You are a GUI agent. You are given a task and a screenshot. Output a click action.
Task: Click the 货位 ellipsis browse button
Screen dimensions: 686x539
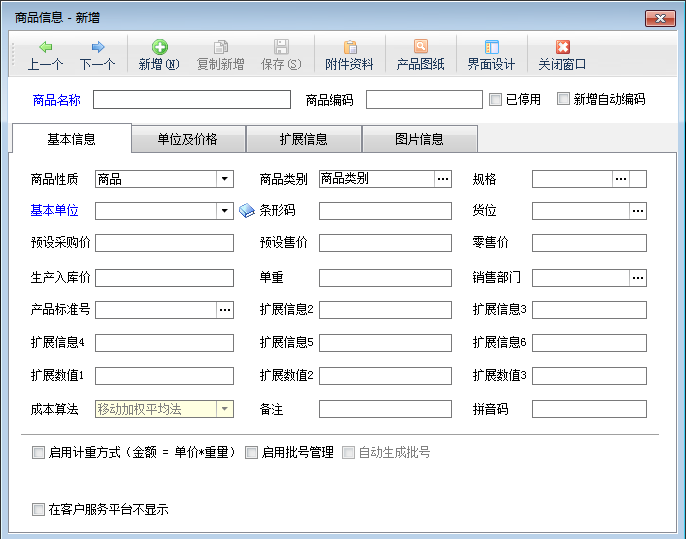[637, 211]
